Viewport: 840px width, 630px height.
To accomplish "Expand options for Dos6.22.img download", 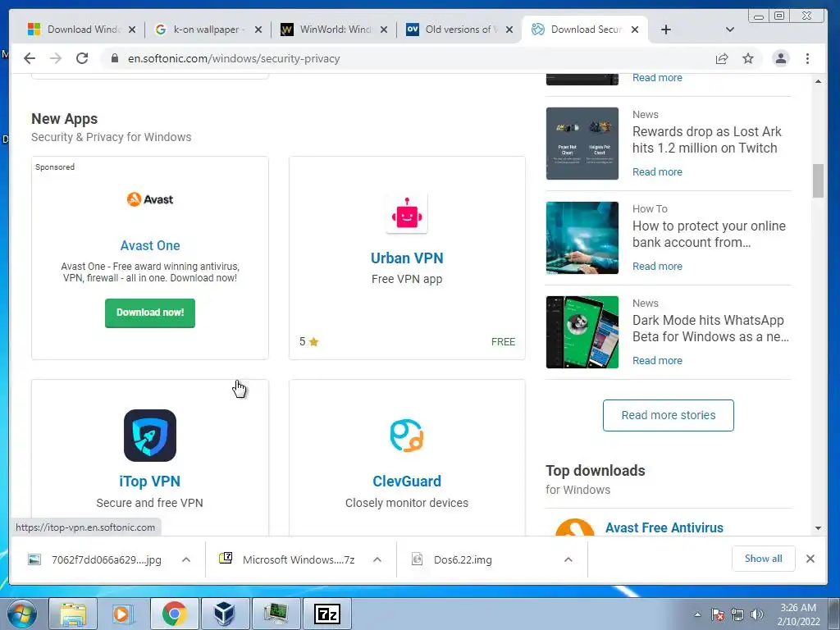I will coord(568,559).
